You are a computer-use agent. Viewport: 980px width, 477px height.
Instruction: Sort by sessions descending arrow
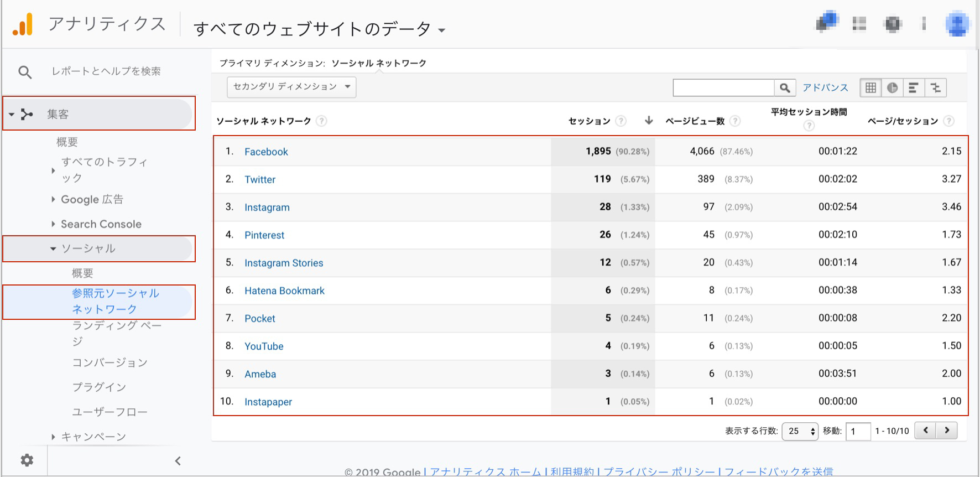coord(649,121)
